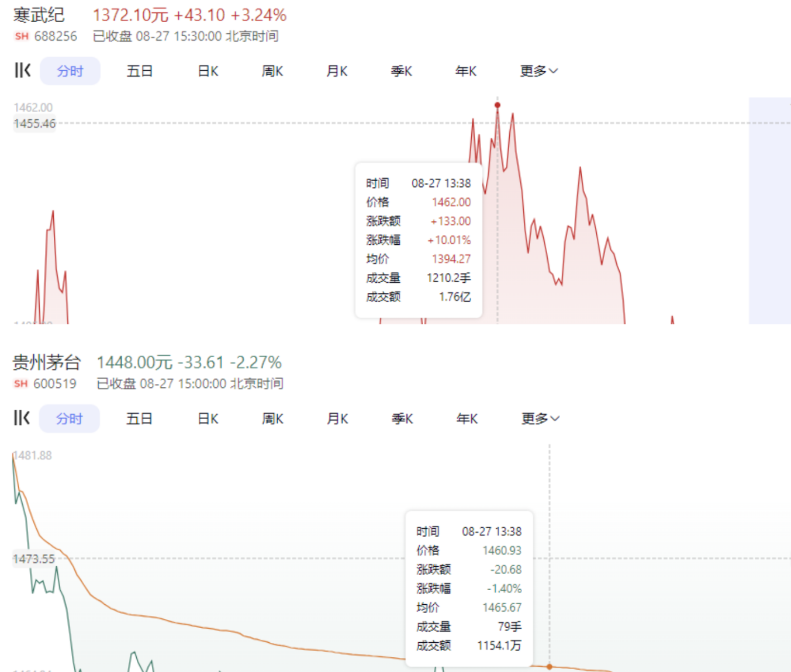
Task: Click 寒武纪 tooltip 成交额 value 1.76亿
Action: coord(455,297)
